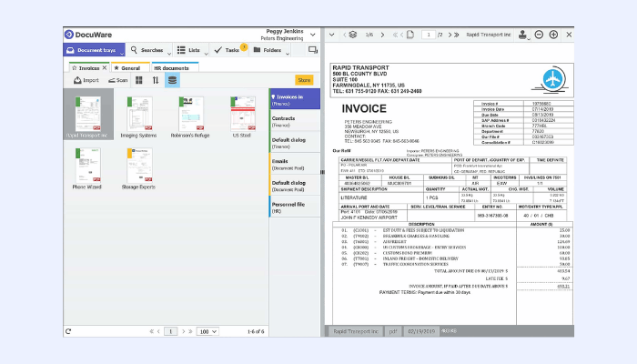Click the viewer page number field

click(x=429, y=35)
